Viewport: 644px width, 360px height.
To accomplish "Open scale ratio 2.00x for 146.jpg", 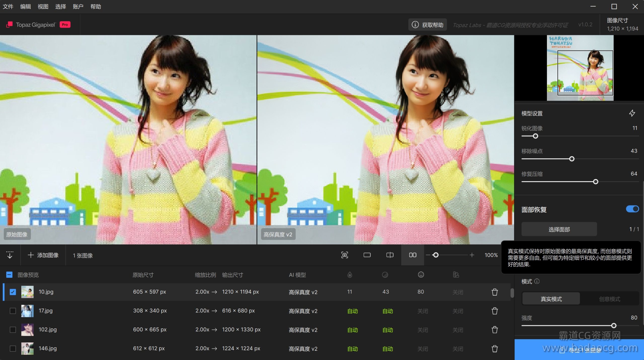I will pos(202,348).
